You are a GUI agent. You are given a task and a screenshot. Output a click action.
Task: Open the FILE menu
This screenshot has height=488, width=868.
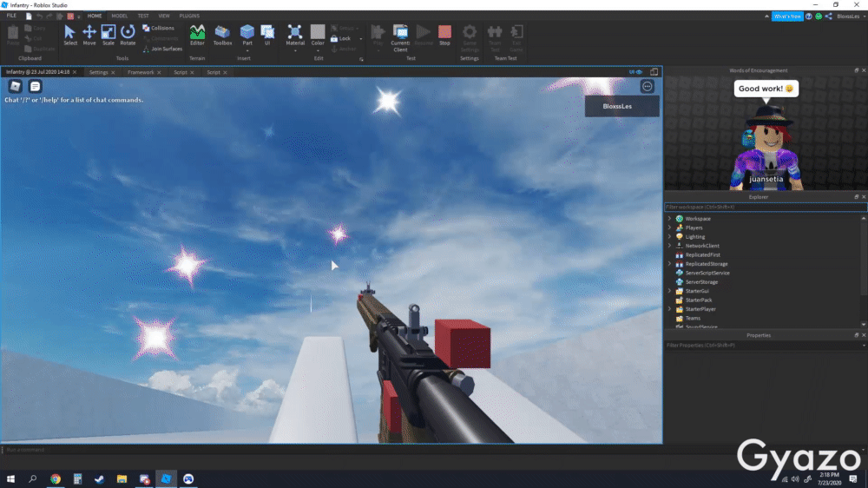click(x=11, y=16)
